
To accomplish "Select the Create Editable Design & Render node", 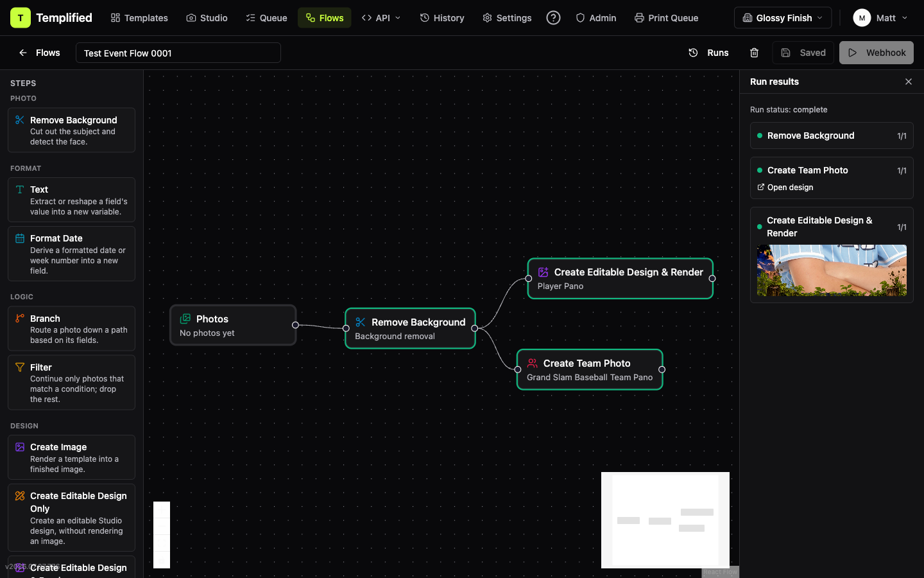I will pos(620,278).
